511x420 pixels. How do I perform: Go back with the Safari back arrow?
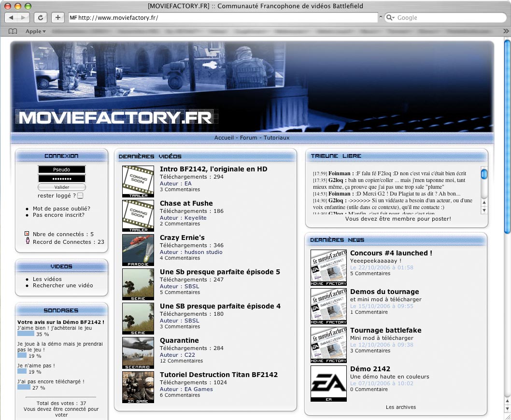[12, 17]
